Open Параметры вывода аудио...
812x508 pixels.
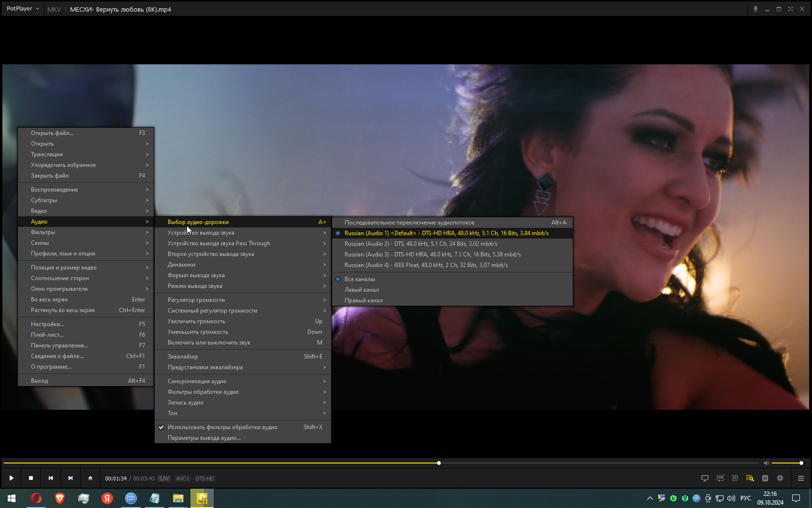(x=204, y=438)
